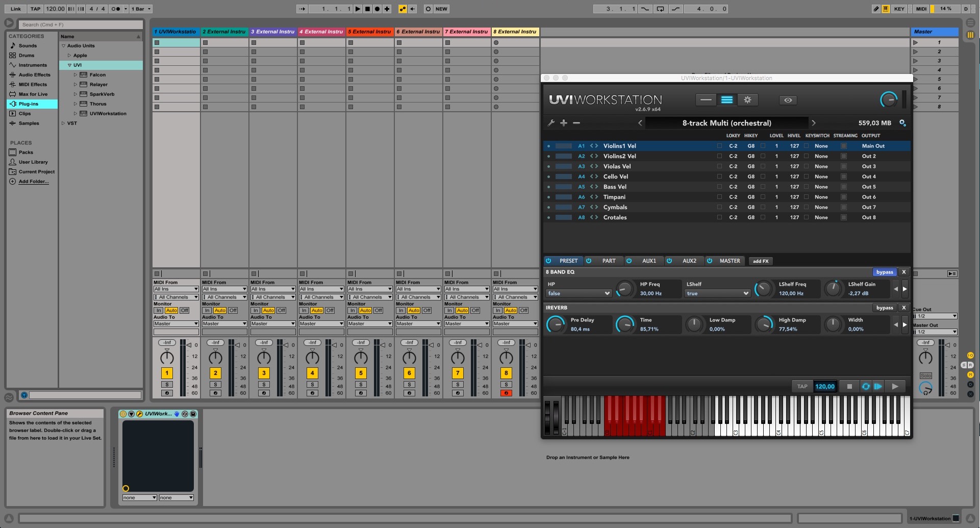
Task: Toggle the UVIWork device activator
Action: coord(123,414)
